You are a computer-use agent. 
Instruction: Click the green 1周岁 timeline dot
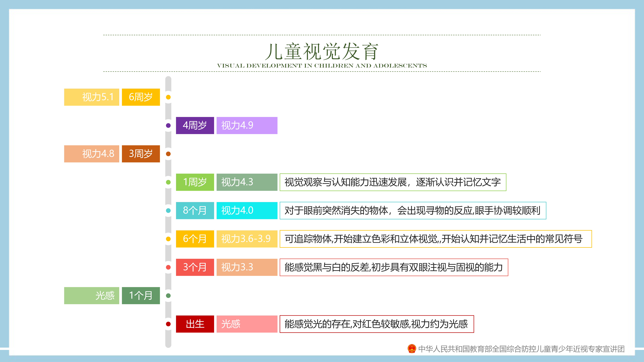pyautogui.click(x=168, y=182)
